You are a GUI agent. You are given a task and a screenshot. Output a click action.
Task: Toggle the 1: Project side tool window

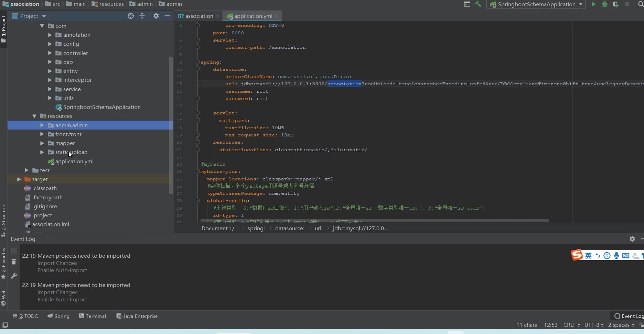(x=3, y=28)
